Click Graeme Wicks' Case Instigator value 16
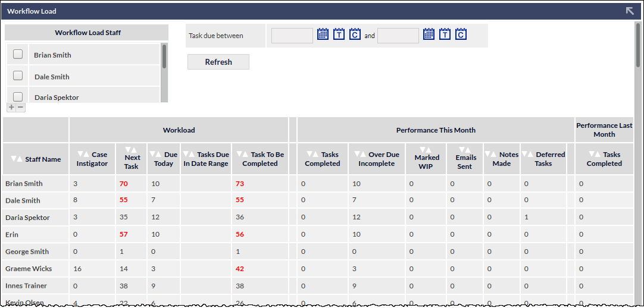Image resolution: width=644 pixels, height=308 pixels. (77, 269)
